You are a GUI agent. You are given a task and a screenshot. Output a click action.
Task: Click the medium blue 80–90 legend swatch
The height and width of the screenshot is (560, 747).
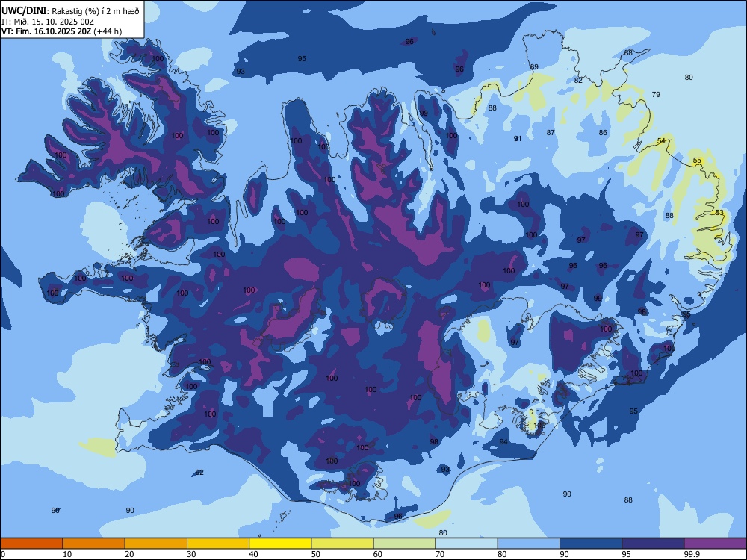click(529, 544)
